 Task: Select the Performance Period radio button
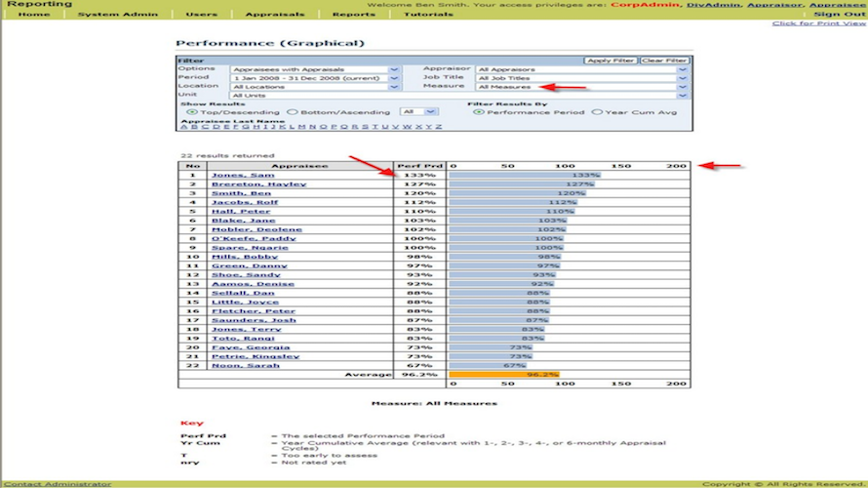pyautogui.click(x=478, y=112)
